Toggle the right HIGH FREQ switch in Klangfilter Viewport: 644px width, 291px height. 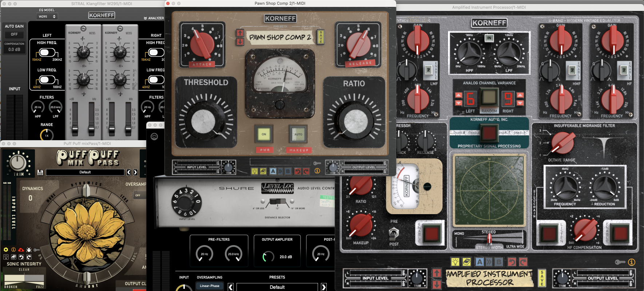pos(155,52)
